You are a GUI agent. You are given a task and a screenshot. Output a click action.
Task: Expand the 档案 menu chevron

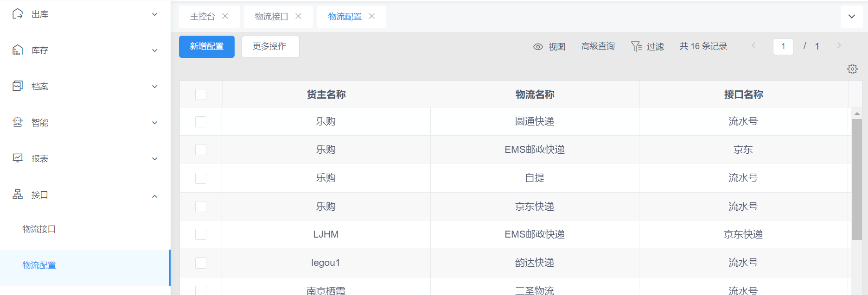155,87
